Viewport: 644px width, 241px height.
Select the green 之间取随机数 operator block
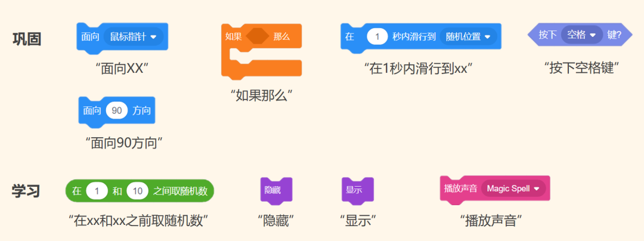pos(140,191)
